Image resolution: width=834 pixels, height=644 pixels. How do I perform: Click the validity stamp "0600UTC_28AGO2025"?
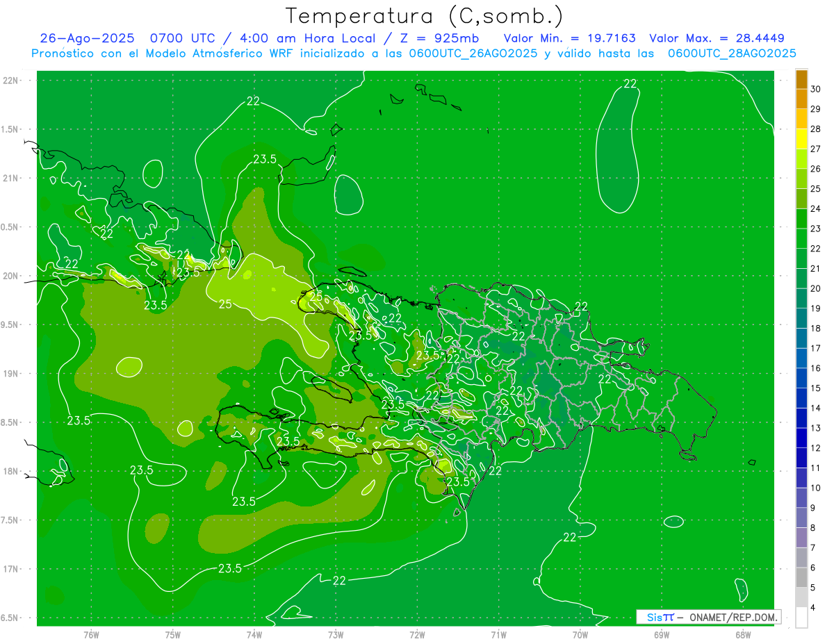pos(732,53)
